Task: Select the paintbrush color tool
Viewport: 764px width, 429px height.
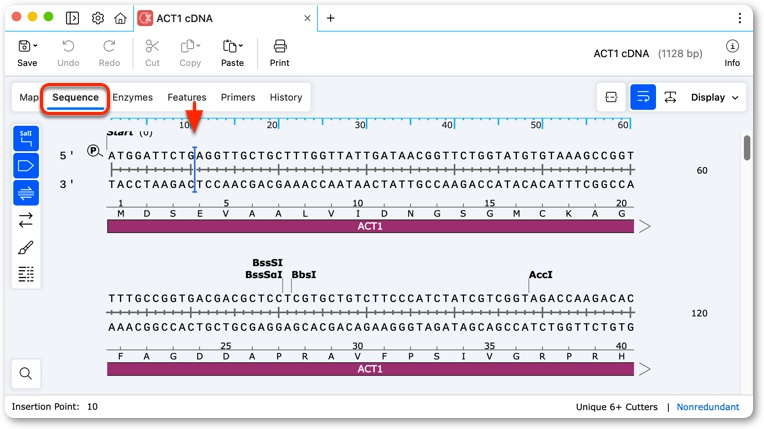Action: click(x=26, y=248)
